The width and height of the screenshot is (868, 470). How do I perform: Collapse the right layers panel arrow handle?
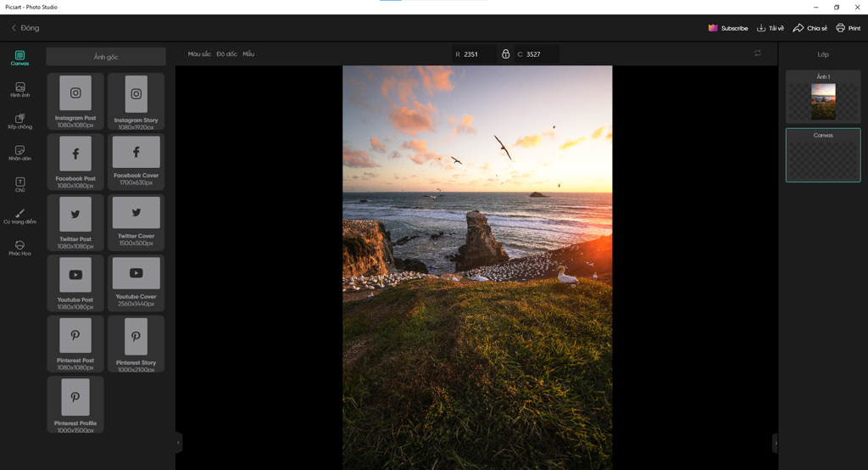(775, 442)
